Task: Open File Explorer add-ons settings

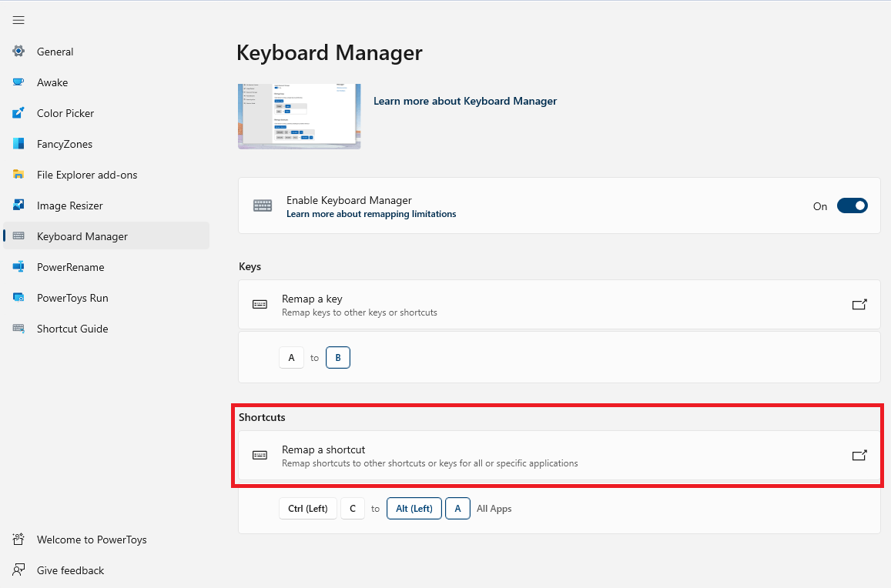Action: (x=86, y=175)
